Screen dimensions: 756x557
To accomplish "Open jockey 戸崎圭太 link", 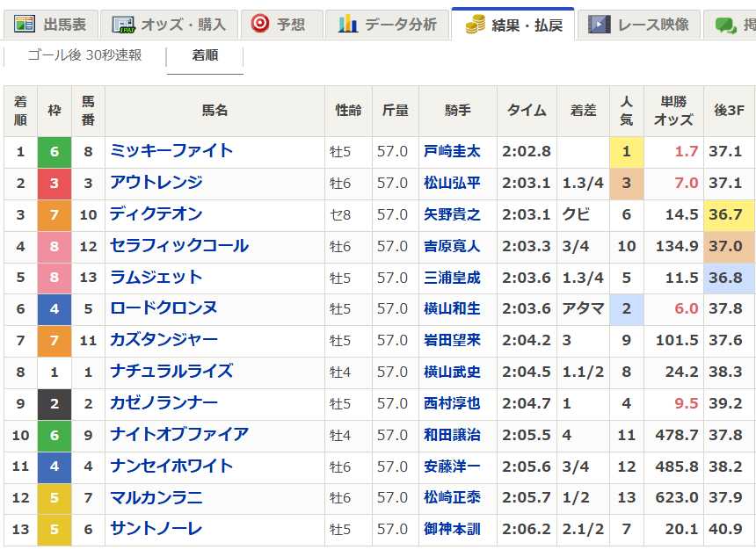I will click(452, 151).
